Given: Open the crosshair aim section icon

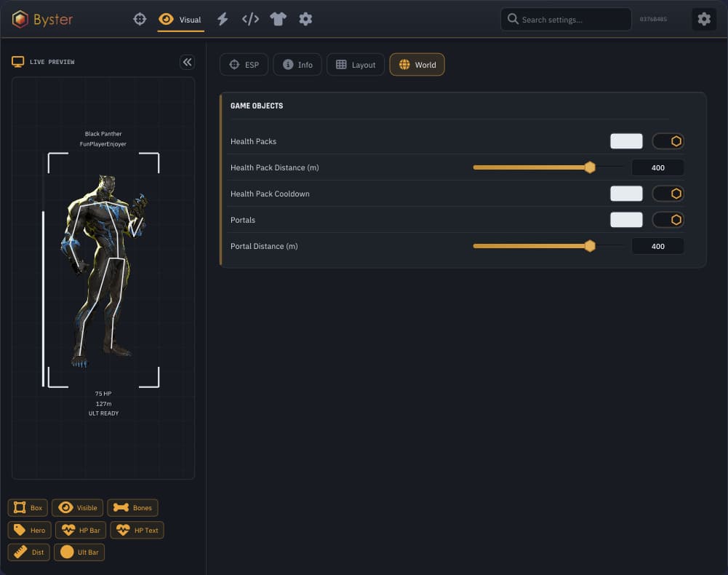Looking at the screenshot, I should pos(140,19).
